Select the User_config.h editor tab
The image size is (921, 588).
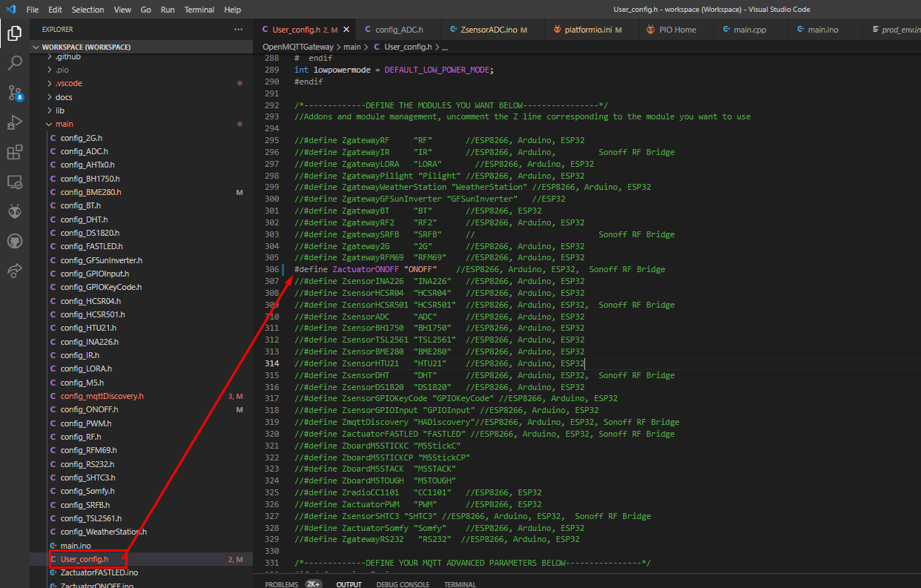coord(305,30)
